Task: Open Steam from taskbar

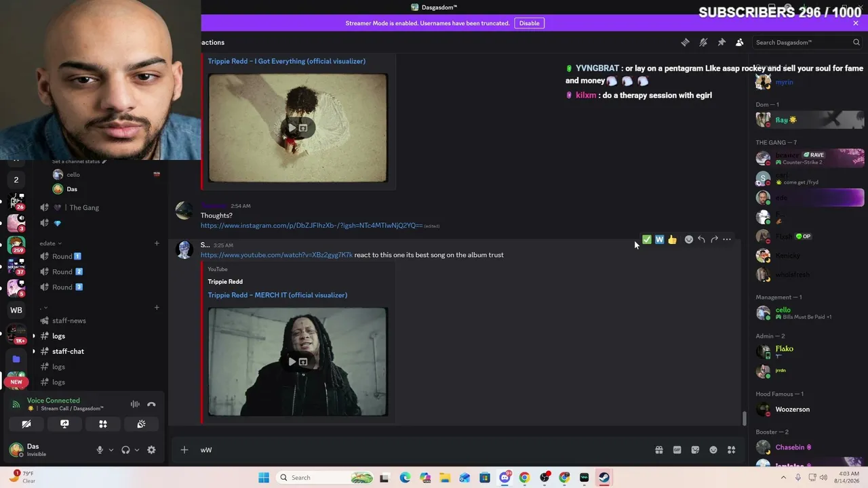Action: [x=604, y=477]
